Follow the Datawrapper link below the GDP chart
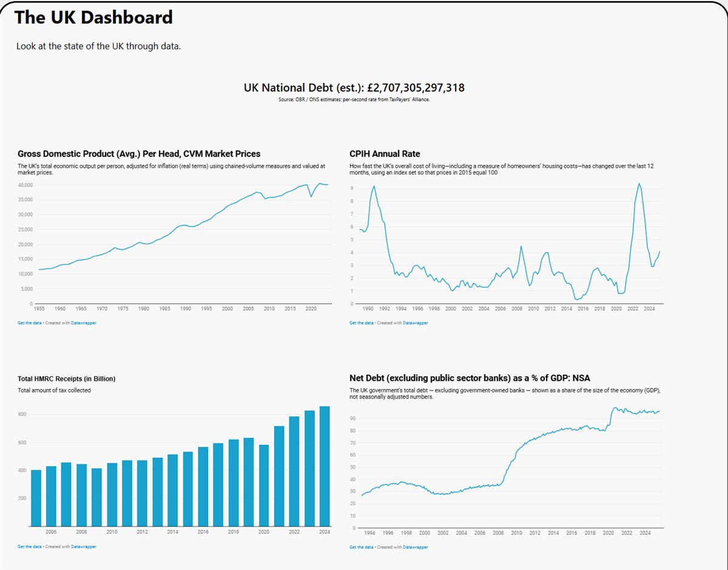728x570 pixels. [x=84, y=323]
